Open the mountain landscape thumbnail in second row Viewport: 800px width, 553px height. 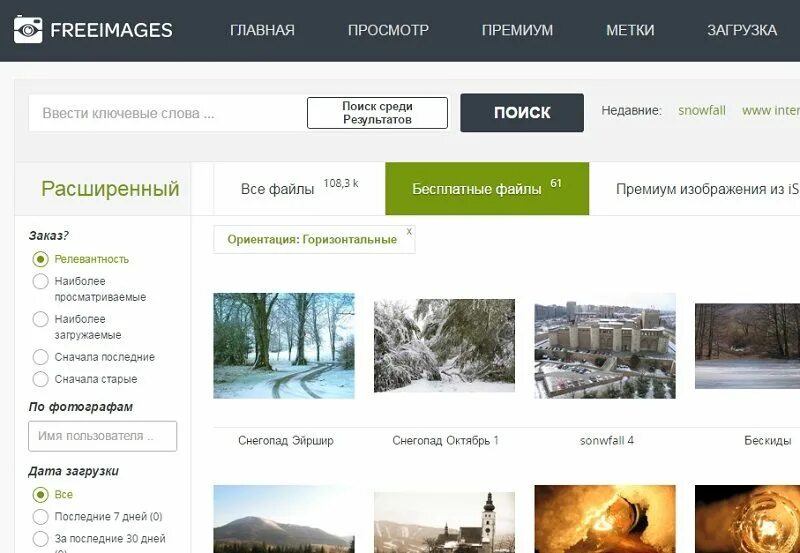pos(284,519)
